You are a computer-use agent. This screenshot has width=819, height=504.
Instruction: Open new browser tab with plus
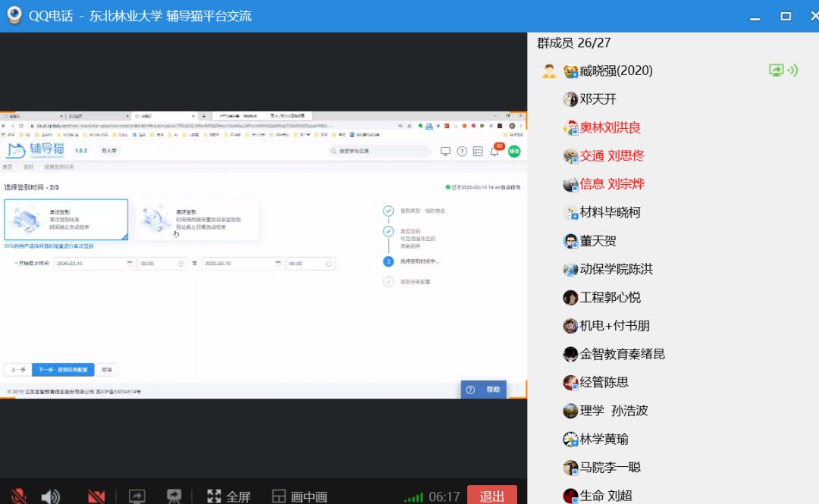(204, 116)
